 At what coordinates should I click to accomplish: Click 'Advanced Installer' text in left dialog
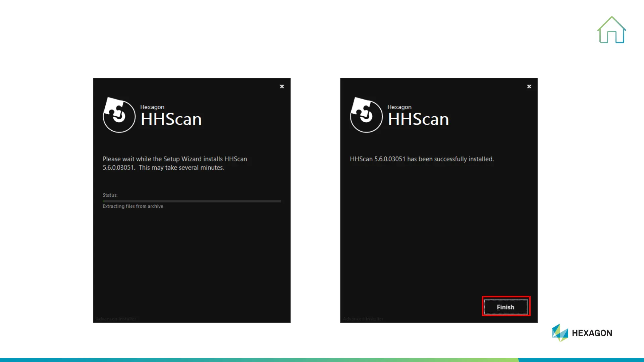click(116, 319)
